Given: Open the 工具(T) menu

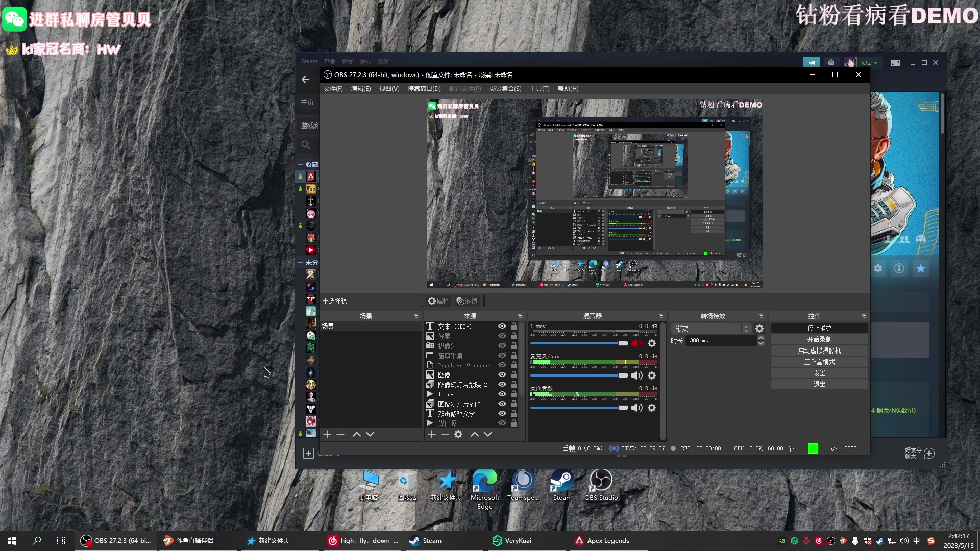Looking at the screenshot, I should point(540,89).
